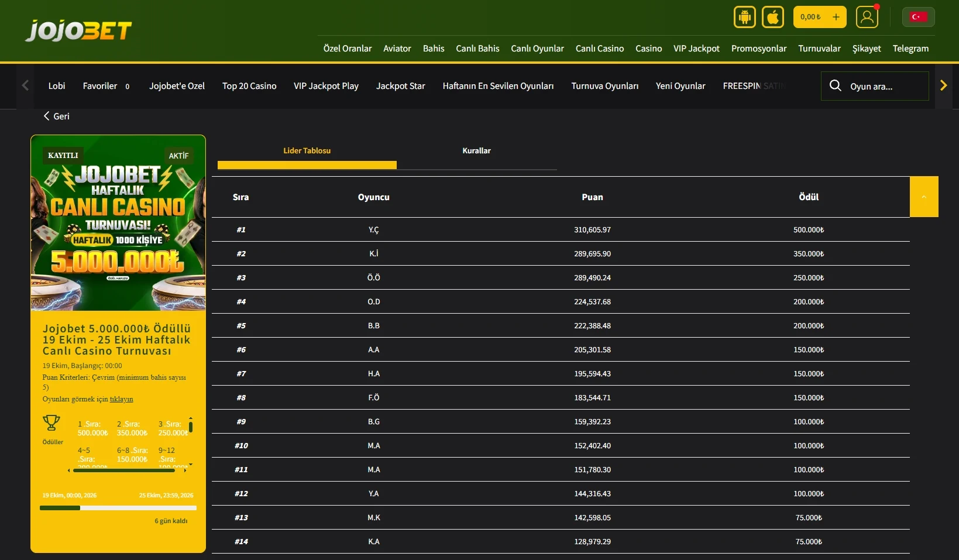
Task: Click the Sıra column header
Action: [240, 197]
